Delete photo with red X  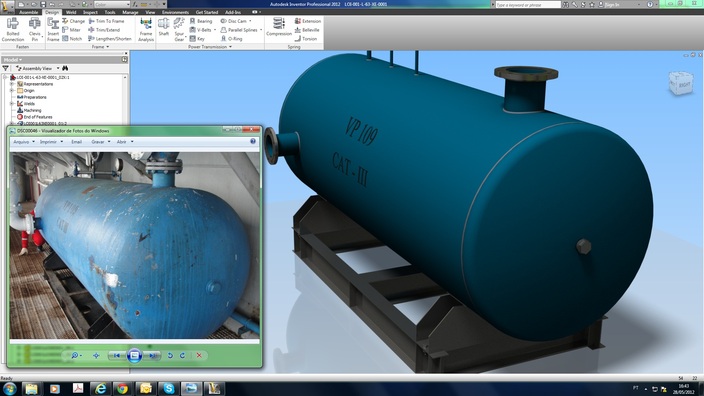[x=199, y=356]
